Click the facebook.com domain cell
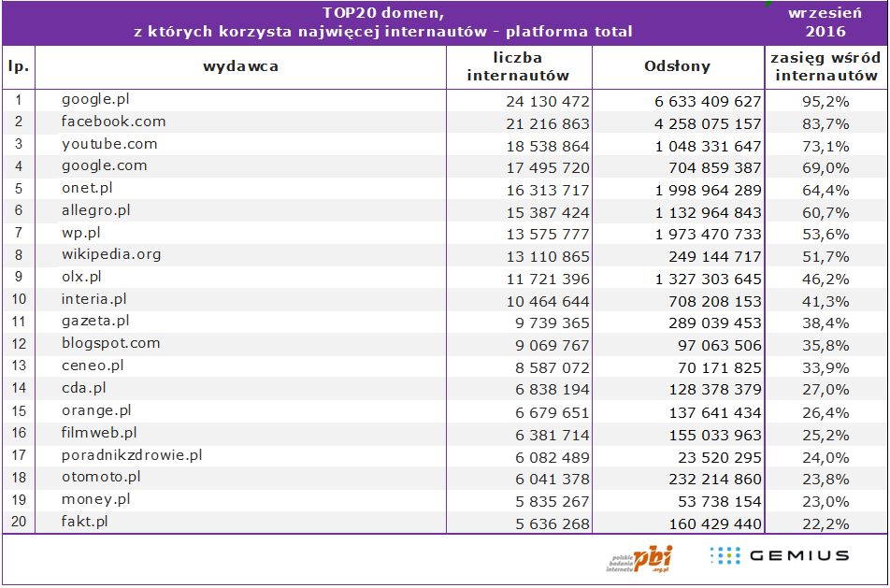This screenshot has width=890, height=588. click(113, 122)
